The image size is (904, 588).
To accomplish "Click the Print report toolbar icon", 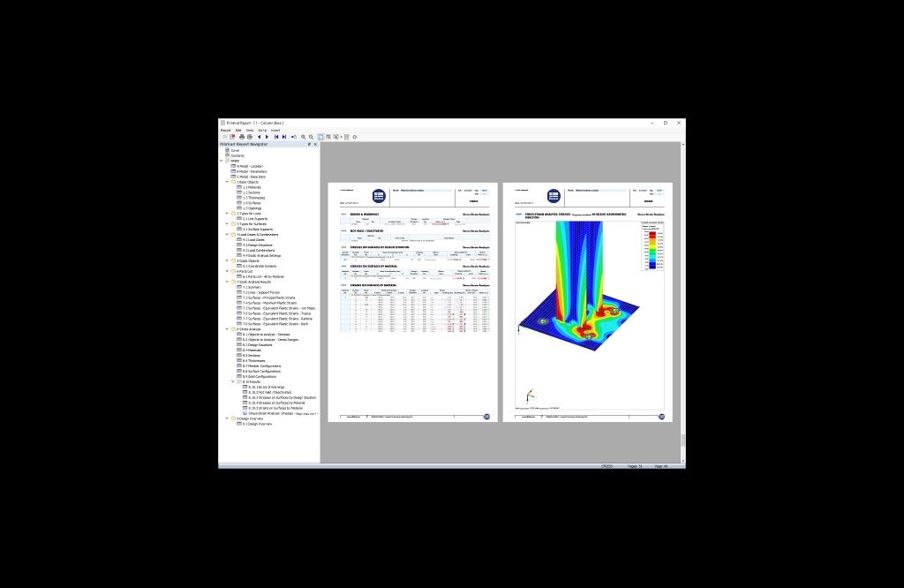I will tap(242, 137).
